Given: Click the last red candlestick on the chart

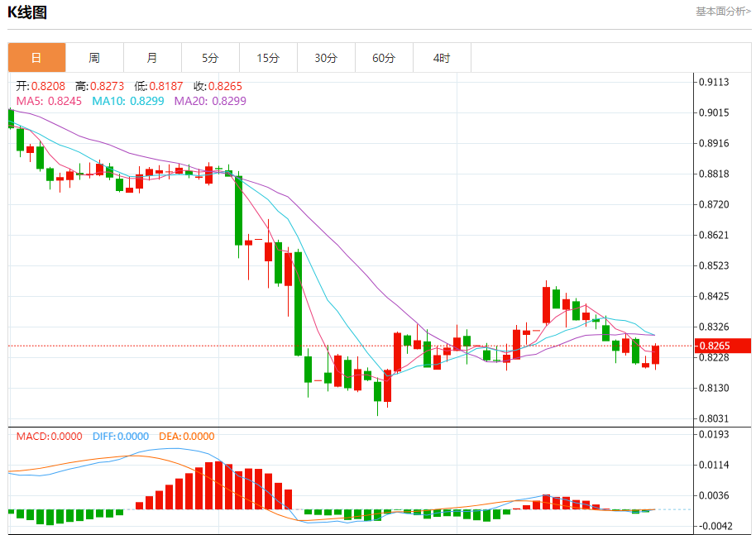Looking at the screenshot, I should (655, 356).
